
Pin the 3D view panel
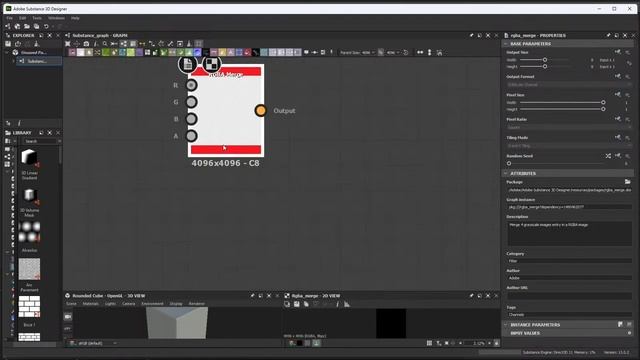[x=252, y=296]
